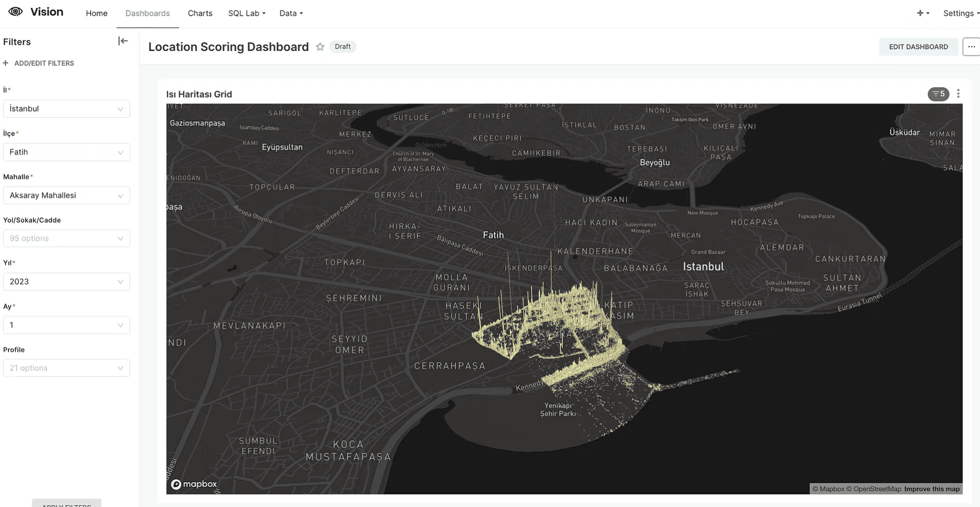Click the Draft status badge
Viewport: 980px width, 507px height.
(343, 47)
